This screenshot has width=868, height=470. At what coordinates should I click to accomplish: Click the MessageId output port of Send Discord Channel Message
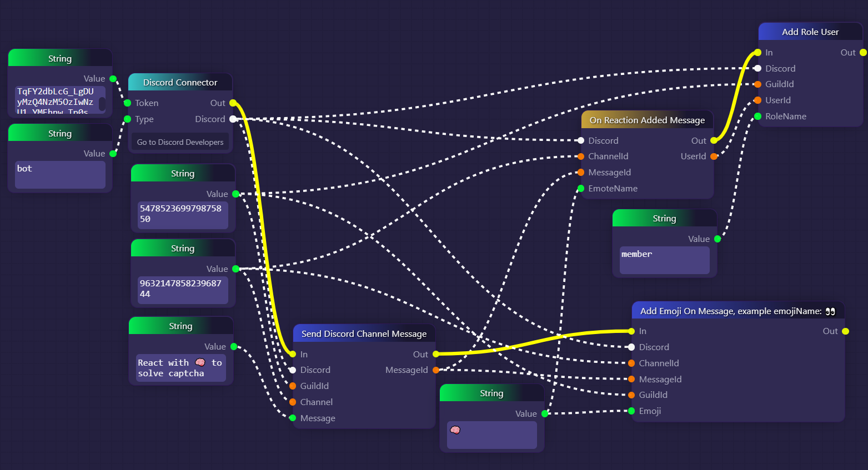[436, 370]
